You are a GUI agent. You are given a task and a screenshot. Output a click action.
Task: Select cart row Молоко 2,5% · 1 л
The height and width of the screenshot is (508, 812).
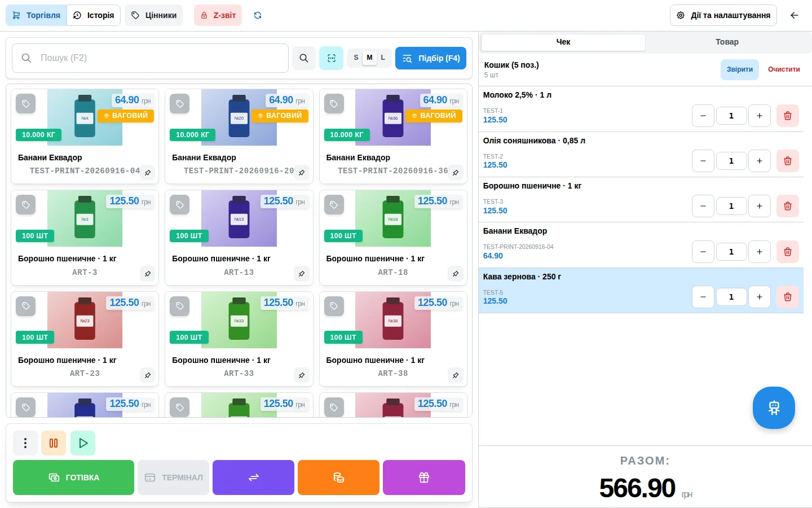point(641,109)
